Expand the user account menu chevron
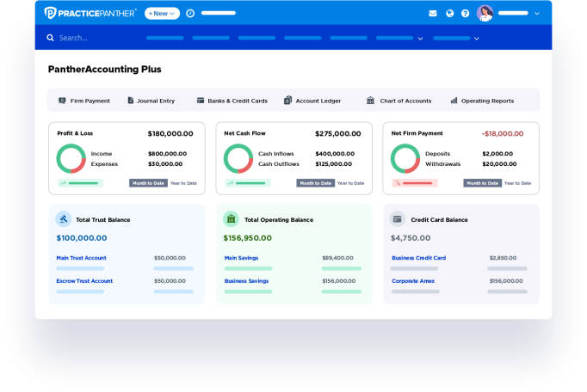Screen dimensions: 587x392 538,14
